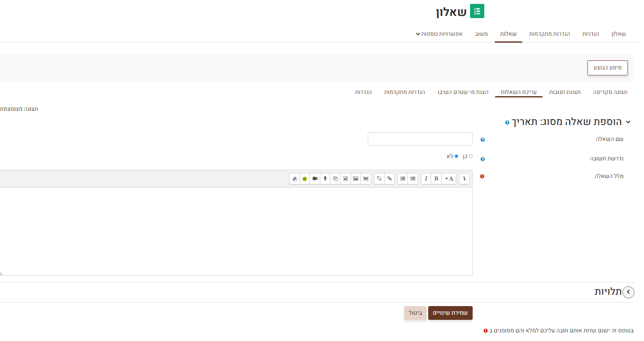Viewport: 644px width, 341px height.
Task: Record audio with the microphone icon
Action: (x=325, y=178)
